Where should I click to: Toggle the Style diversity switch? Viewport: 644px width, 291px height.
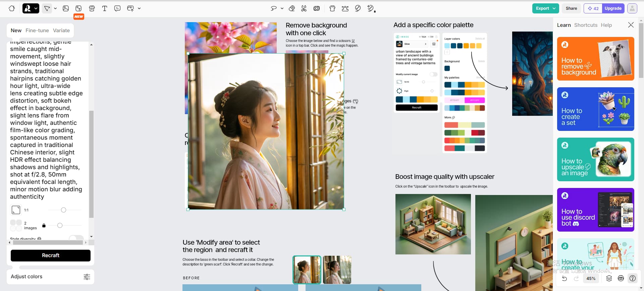click(76, 238)
